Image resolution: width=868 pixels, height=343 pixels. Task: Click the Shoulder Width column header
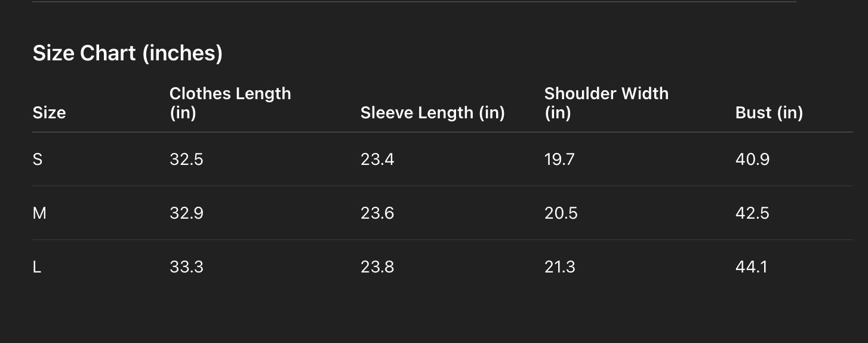pos(606,103)
